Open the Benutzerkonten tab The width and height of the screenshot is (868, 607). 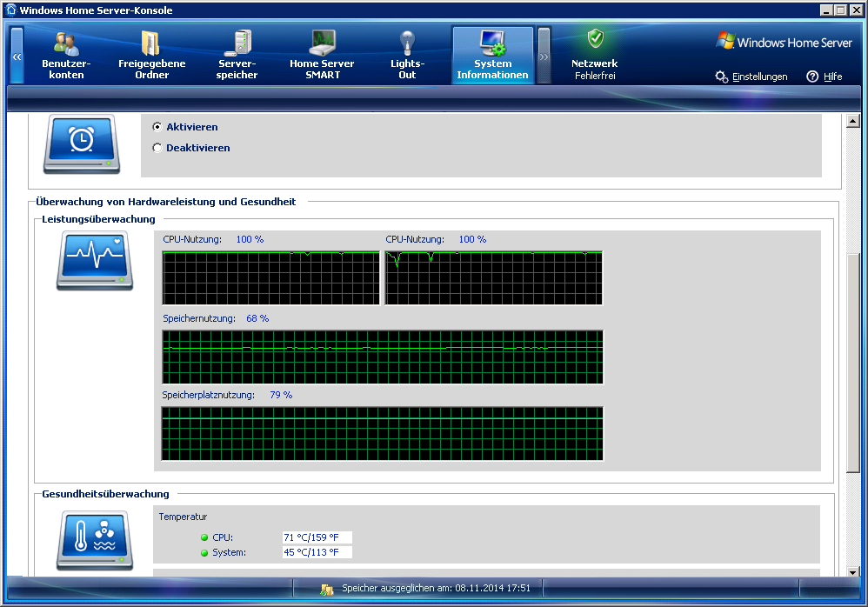66,56
